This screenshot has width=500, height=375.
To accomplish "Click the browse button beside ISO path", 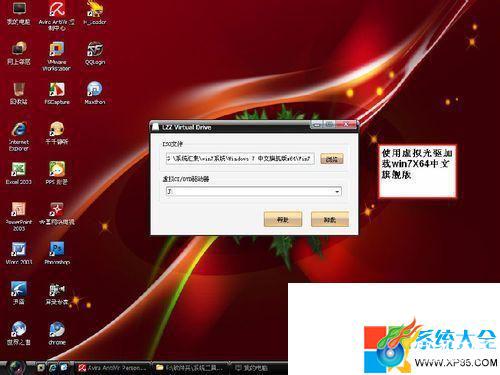I will [332, 159].
